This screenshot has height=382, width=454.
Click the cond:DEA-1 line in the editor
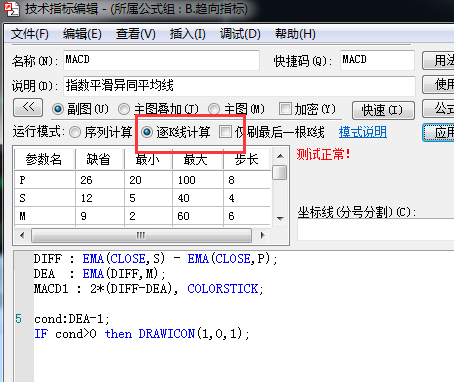click(72, 319)
